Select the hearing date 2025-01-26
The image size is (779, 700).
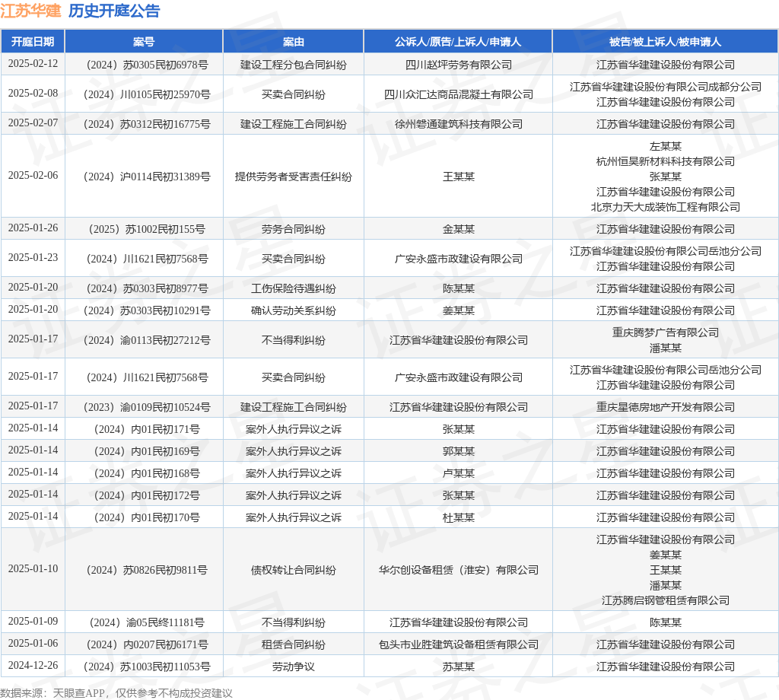(33, 228)
